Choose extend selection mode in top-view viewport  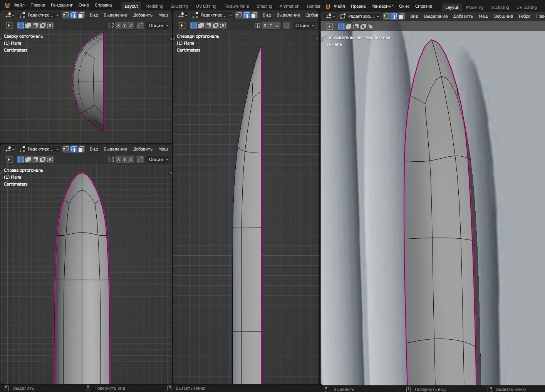point(28,25)
